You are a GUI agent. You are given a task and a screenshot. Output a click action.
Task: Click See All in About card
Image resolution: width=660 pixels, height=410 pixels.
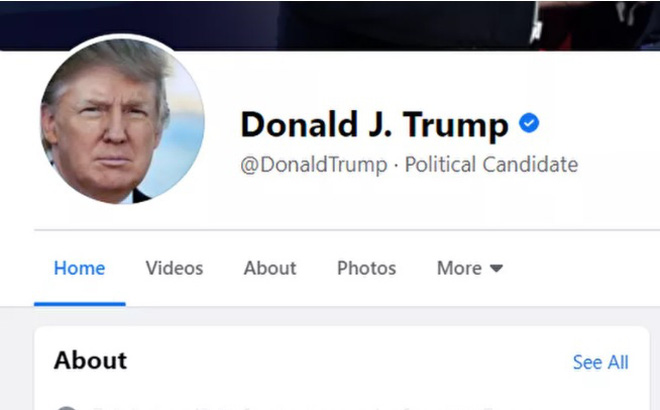coord(601,362)
